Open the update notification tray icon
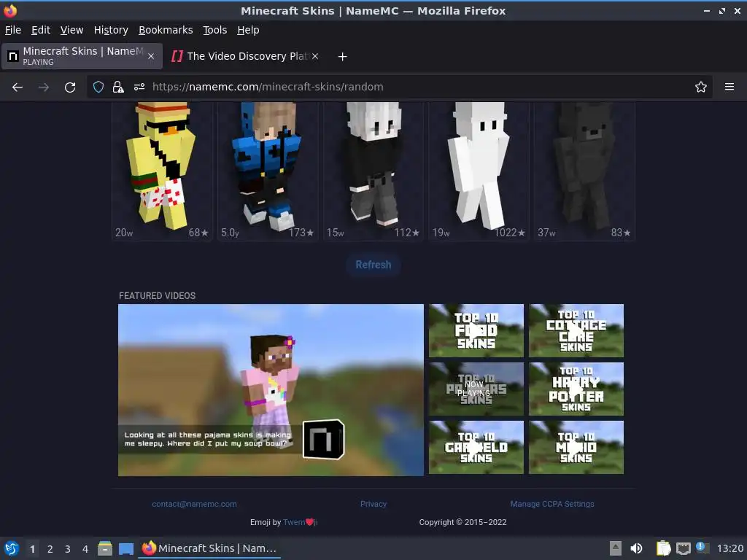 tap(703, 548)
